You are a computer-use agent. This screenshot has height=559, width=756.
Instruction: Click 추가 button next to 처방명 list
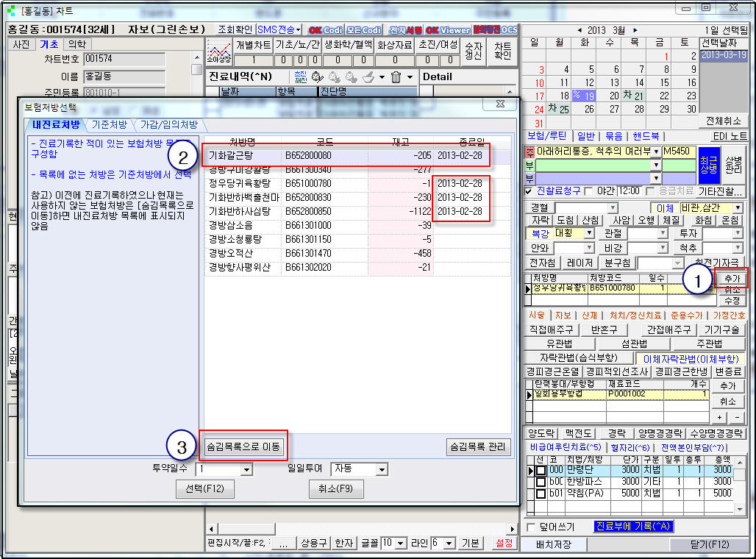pos(732,279)
